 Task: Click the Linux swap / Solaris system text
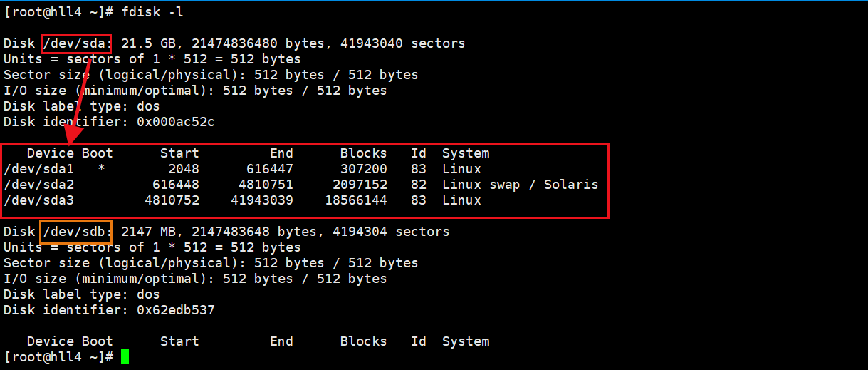[x=520, y=185]
